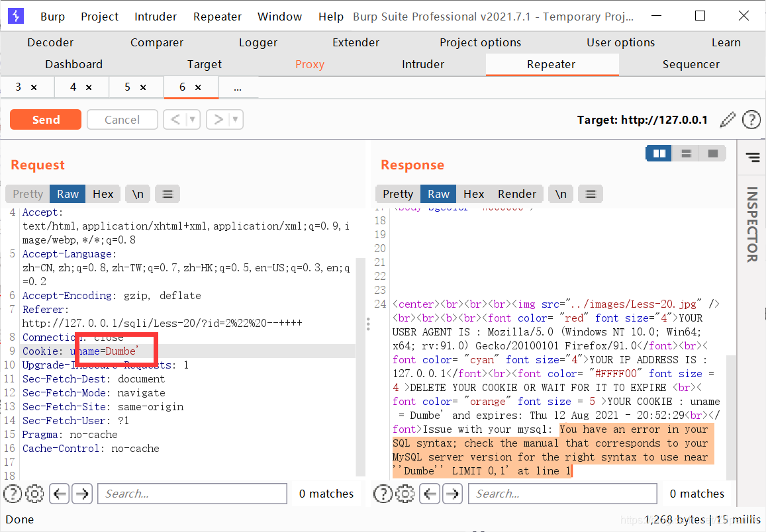This screenshot has width=766, height=532.
Task: Switch Request view to Hex
Action: point(103,195)
